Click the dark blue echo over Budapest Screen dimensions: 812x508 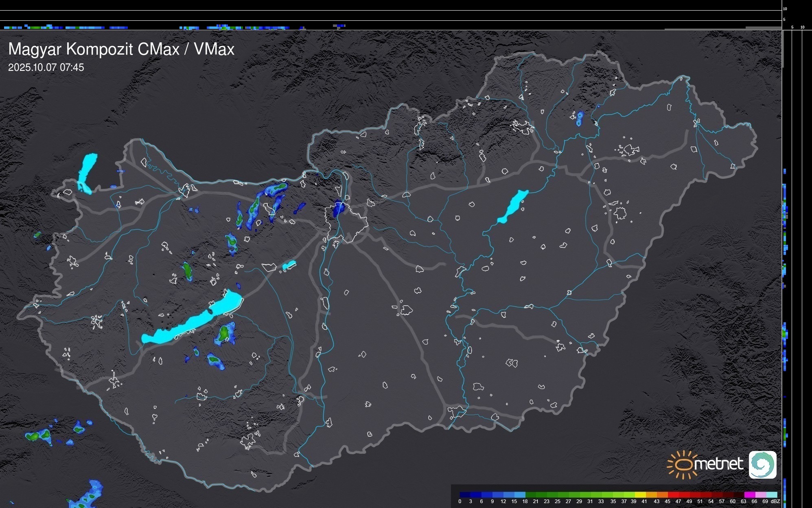[338, 209]
